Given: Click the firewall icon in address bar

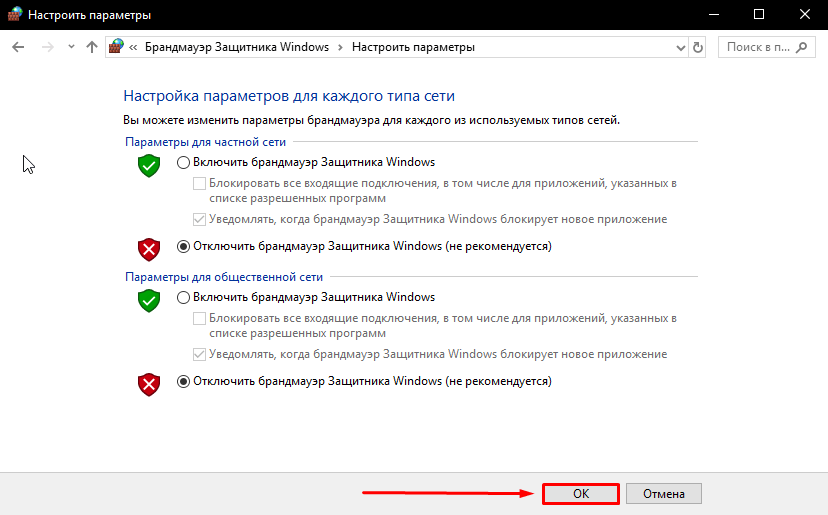Looking at the screenshot, I should point(116,46).
